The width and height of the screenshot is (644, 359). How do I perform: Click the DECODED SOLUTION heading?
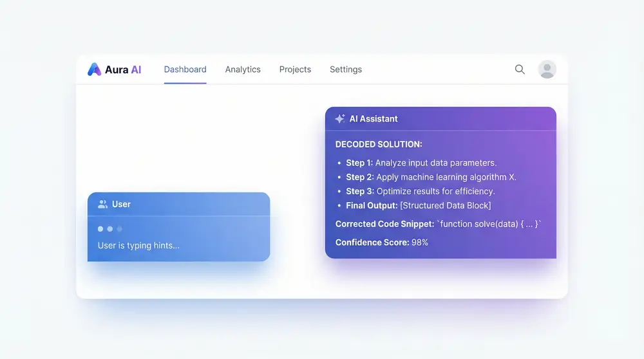379,144
